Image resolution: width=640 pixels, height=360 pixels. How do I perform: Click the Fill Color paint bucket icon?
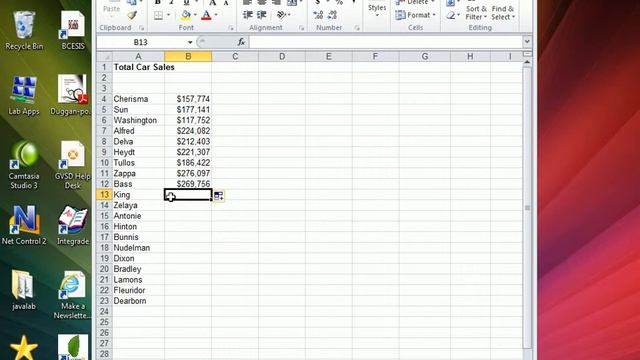pyautogui.click(x=185, y=16)
